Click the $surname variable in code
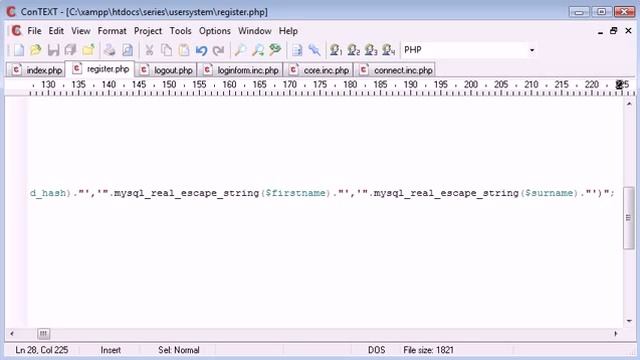This screenshot has width=640, height=360. pos(549,193)
